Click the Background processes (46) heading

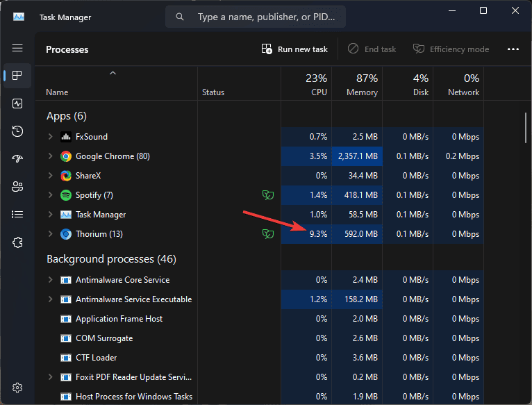point(111,259)
